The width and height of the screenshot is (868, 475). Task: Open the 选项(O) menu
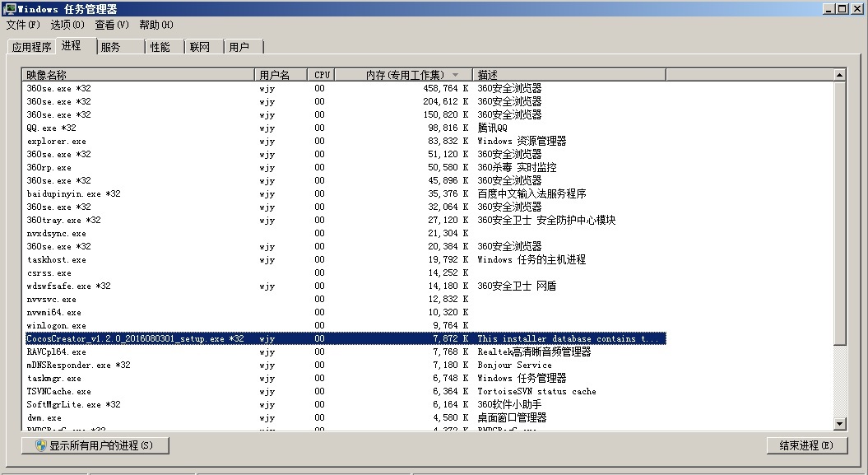point(67,25)
